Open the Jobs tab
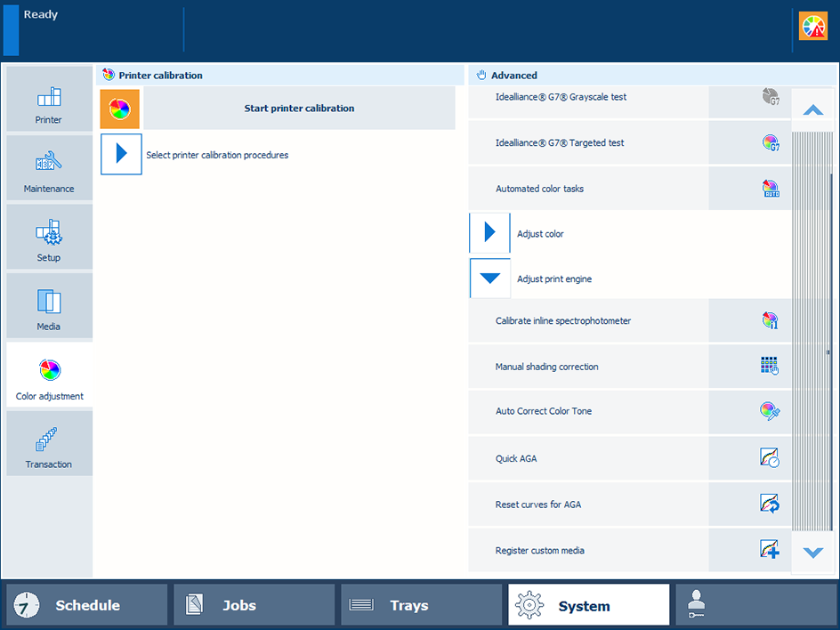 [254, 605]
